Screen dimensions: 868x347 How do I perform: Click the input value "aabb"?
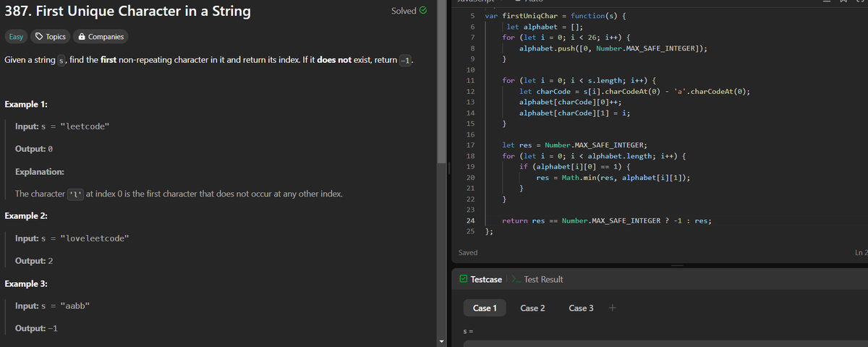(x=76, y=306)
